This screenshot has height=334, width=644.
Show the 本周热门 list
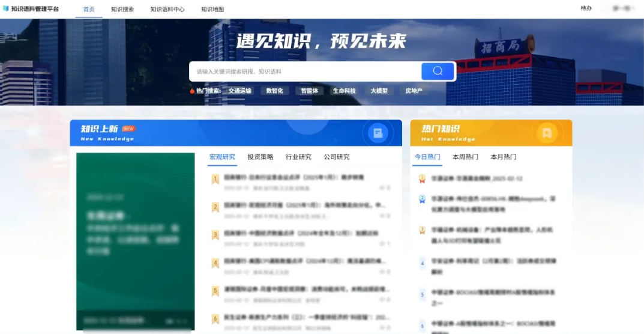[465, 157]
